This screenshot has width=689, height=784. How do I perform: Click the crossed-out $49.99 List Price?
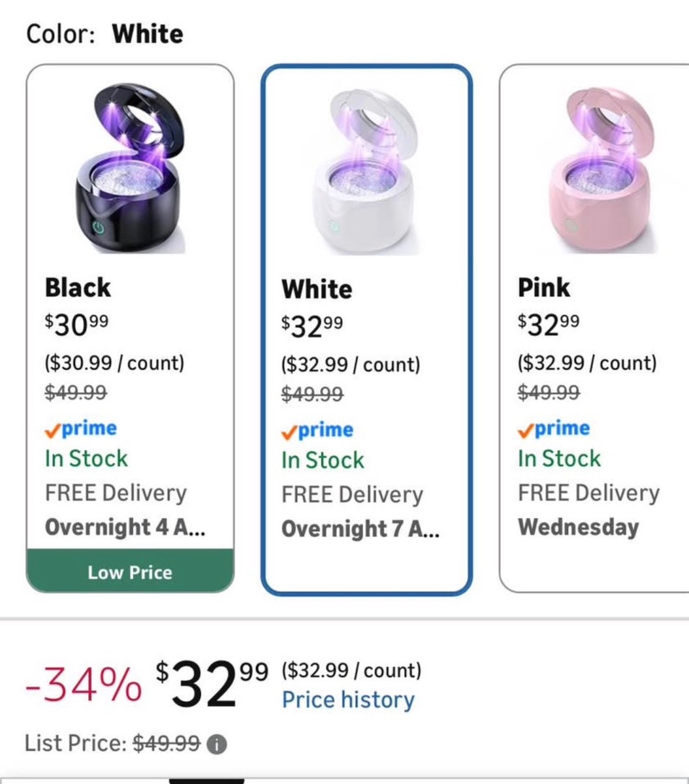click(167, 743)
